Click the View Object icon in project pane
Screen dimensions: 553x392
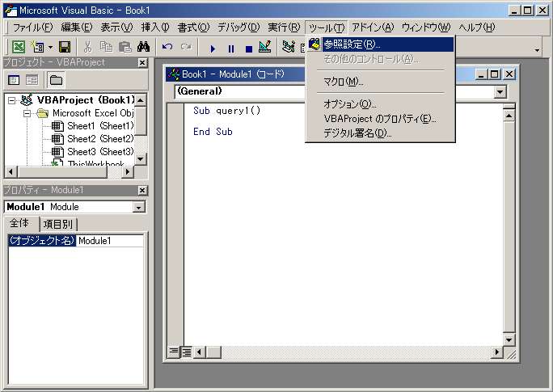[32, 80]
